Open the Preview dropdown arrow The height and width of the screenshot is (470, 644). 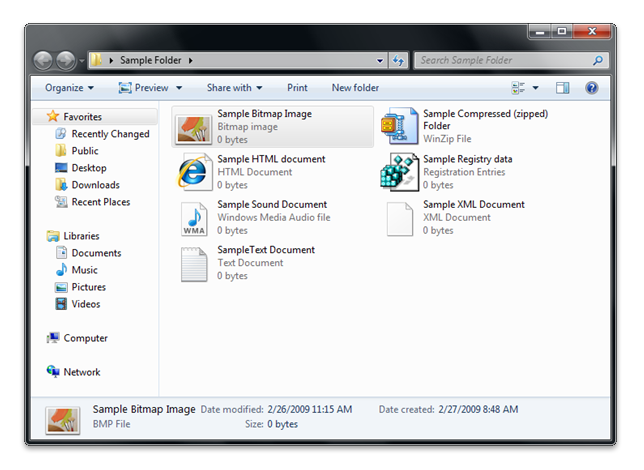[x=179, y=88]
